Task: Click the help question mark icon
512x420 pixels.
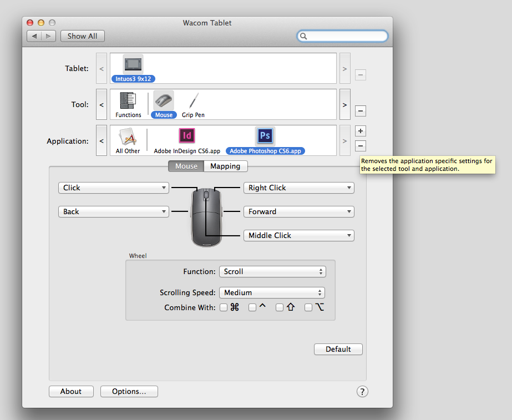Action: 362,392
